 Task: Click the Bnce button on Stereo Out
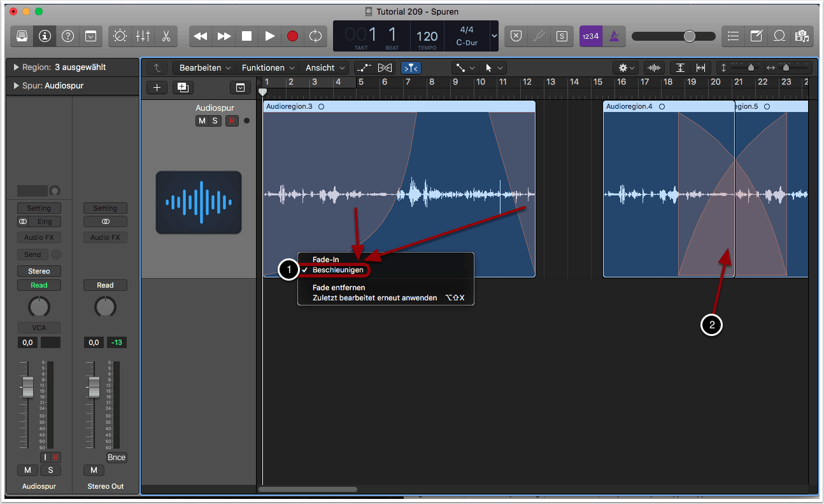[117, 457]
